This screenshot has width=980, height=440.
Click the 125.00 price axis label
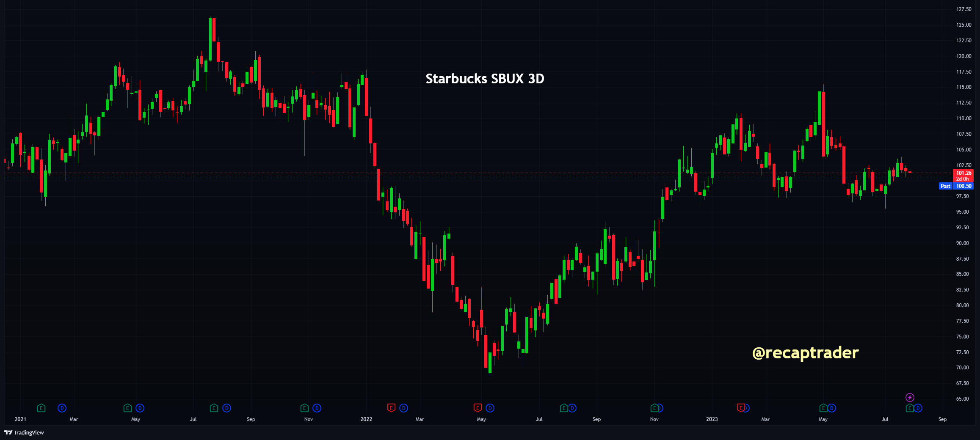click(963, 25)
